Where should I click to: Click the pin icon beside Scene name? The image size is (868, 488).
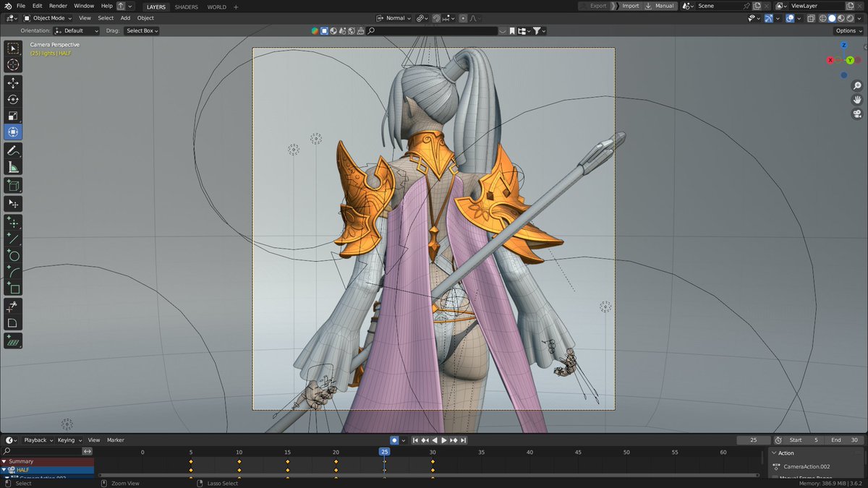[746, 6]
